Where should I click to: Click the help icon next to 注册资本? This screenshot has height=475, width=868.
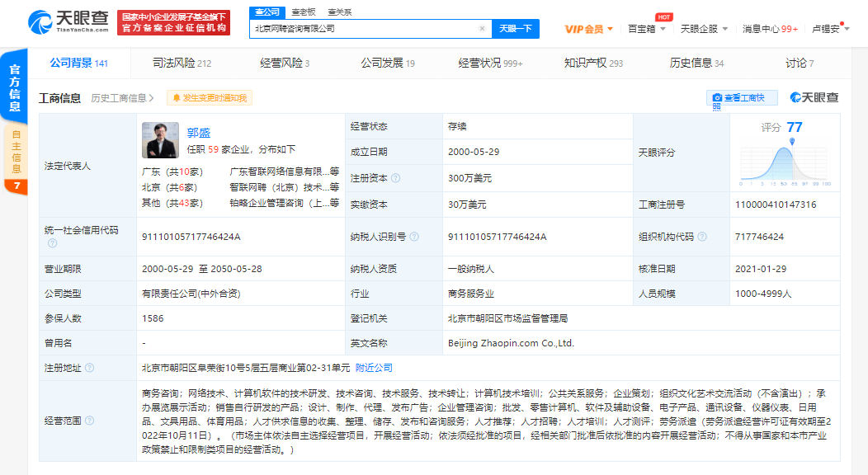[395, 178]
